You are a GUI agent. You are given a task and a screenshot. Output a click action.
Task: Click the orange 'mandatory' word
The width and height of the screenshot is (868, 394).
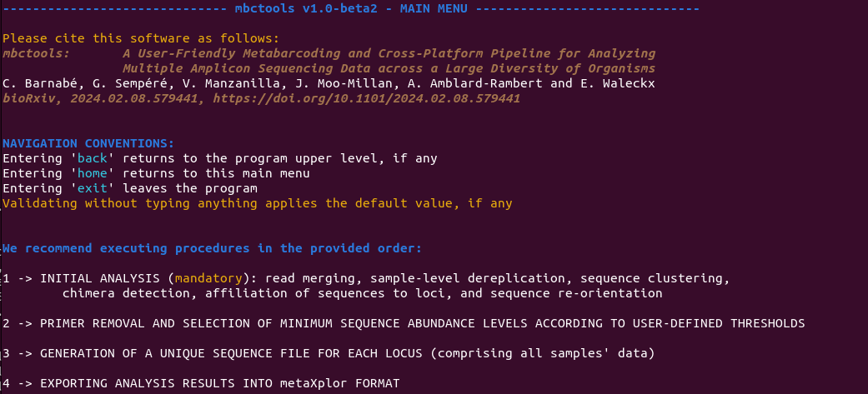[208, 278]
